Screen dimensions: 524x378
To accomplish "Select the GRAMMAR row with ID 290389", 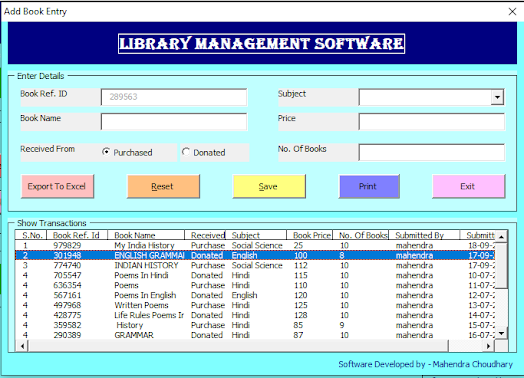I will tap(255, 335).
